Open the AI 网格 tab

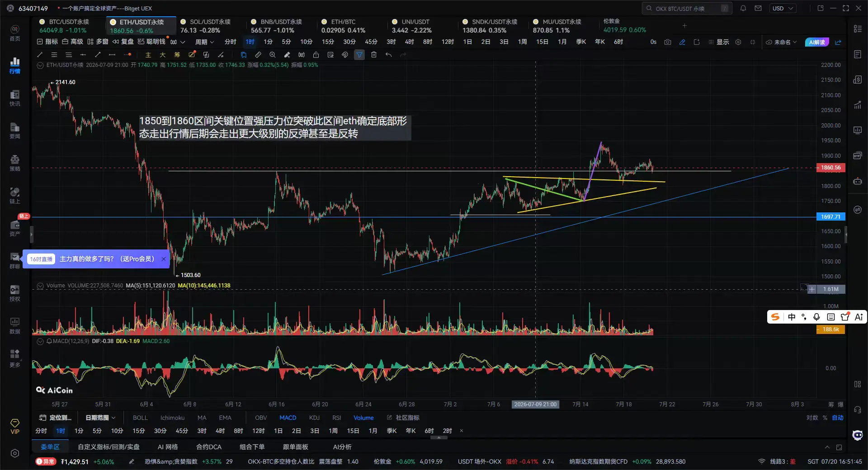(x=168, y=447)
